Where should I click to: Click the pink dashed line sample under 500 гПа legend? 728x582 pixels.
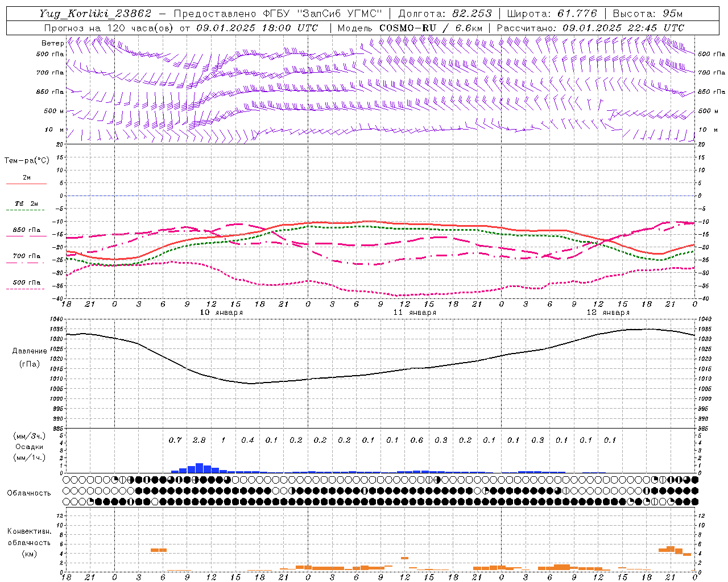[x=26, y=289]
